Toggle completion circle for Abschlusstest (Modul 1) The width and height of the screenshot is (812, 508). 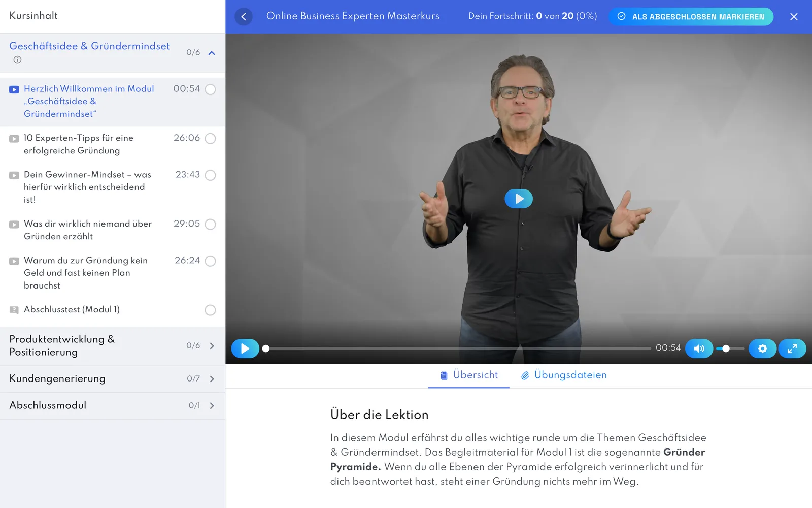point(210,310)
